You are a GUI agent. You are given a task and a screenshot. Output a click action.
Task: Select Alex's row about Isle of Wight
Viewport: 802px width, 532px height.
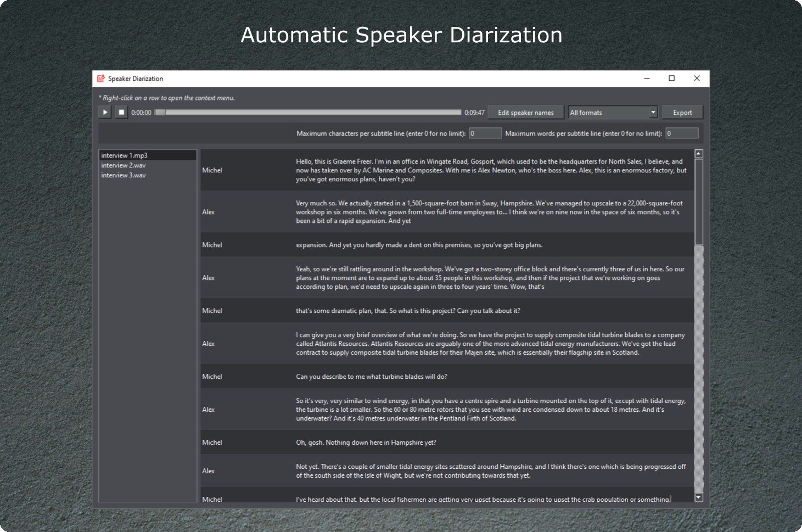coord(439,471)
